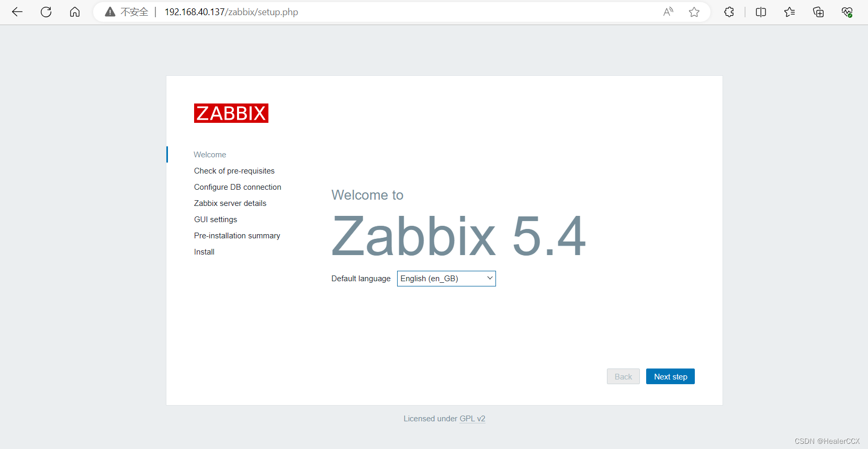
Task: Select the Welcome setup step
Action: (x=210, y=155)
